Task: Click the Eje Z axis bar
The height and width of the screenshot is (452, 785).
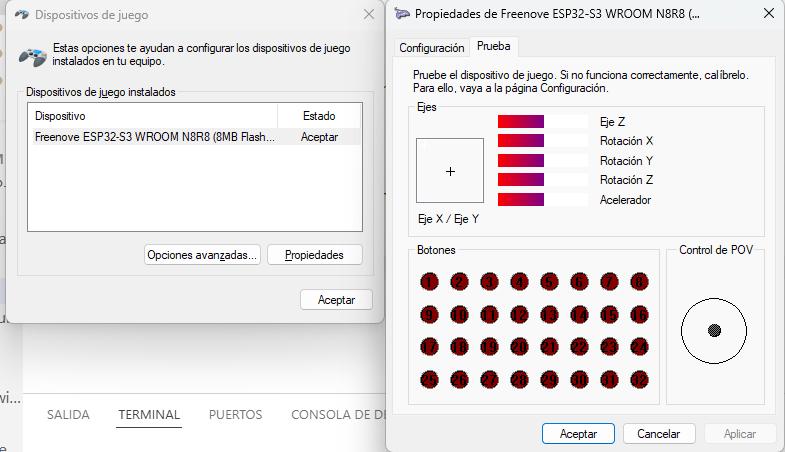Action: click(543, 122)
